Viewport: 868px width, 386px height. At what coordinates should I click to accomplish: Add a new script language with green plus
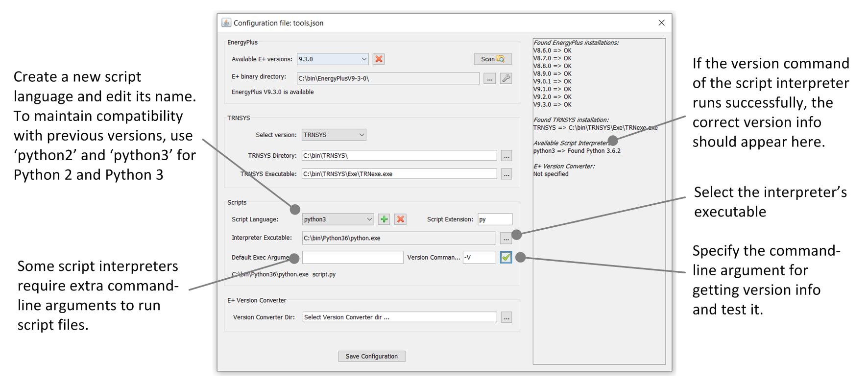coord(384,219)
